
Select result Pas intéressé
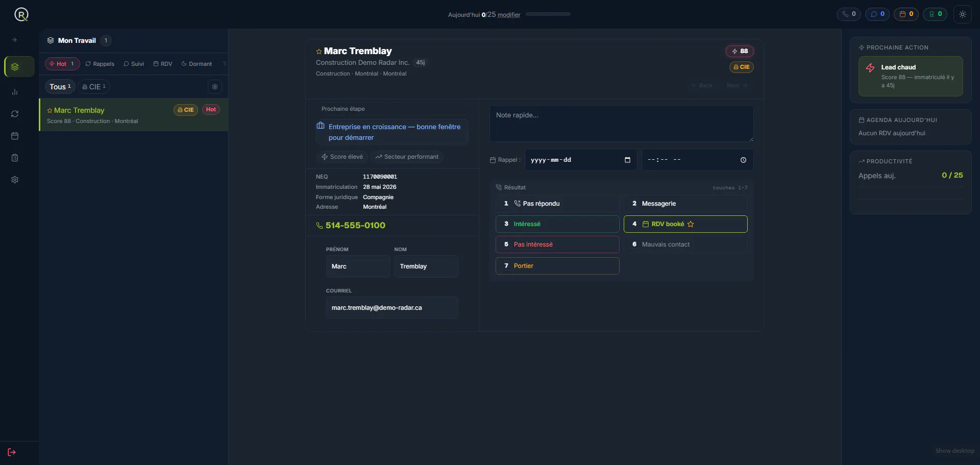point(557,244)
